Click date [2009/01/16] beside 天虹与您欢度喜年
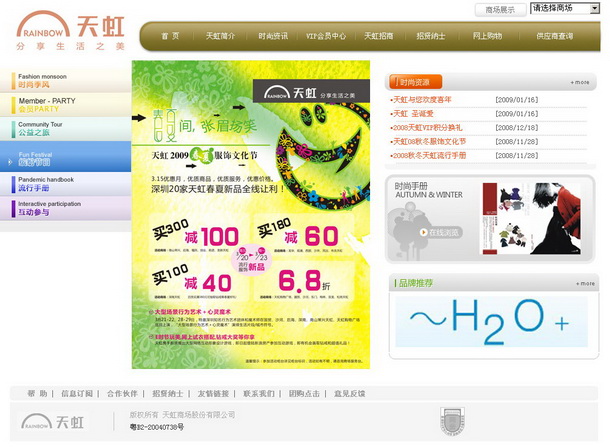 [x=517, y=100]
